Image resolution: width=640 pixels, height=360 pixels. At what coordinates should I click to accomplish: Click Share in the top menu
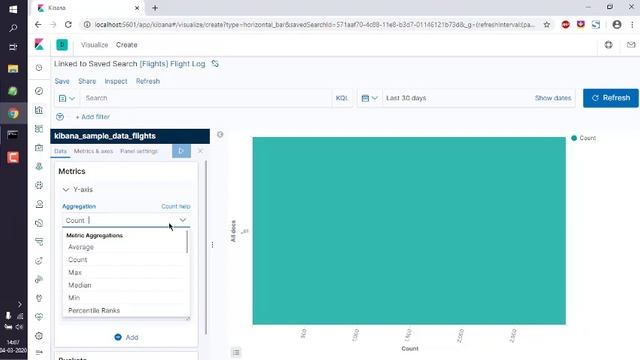click(87, 81)
